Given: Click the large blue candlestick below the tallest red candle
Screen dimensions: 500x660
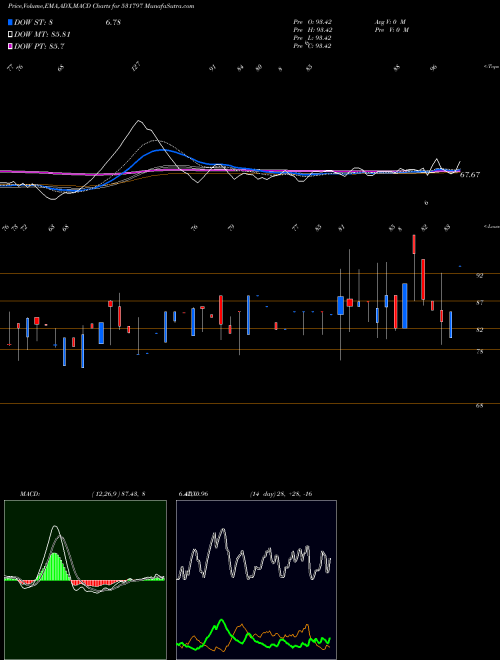Looking at the screenshot, I should 405,306.
